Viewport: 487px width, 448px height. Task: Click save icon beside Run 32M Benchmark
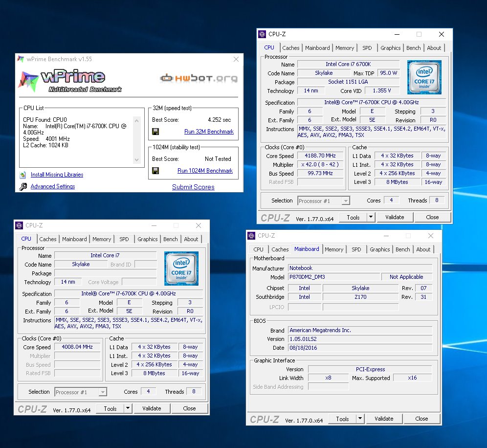(155, 132)
